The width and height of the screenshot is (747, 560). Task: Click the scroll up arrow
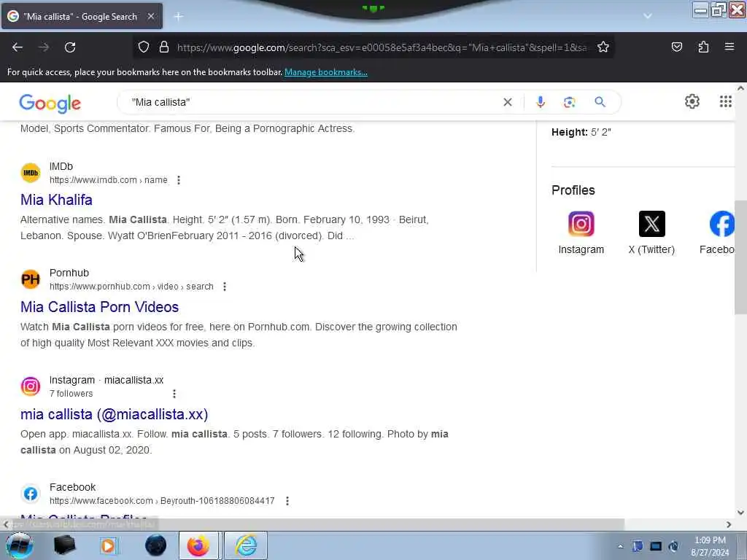740,88
